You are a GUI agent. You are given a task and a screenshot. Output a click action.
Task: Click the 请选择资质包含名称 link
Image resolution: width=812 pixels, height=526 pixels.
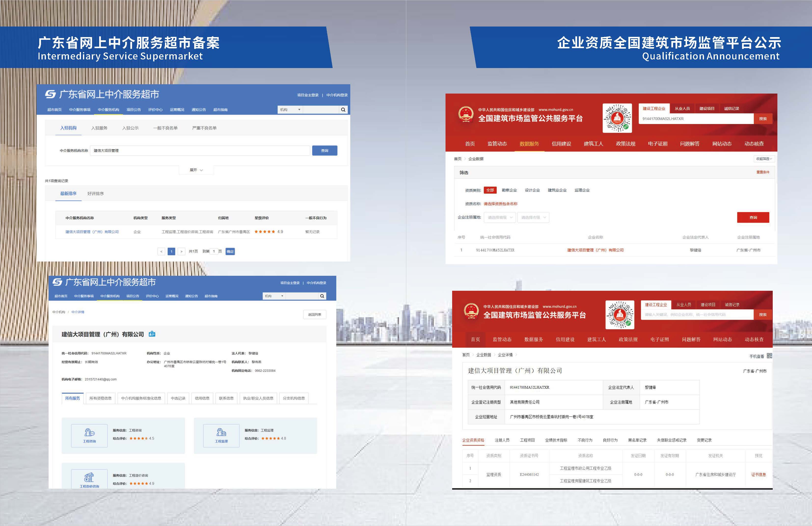click(x=501, y=204)
